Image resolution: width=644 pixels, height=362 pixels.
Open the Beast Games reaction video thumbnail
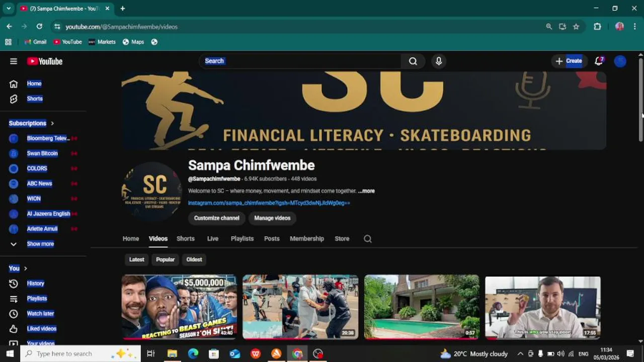point(179,307)
